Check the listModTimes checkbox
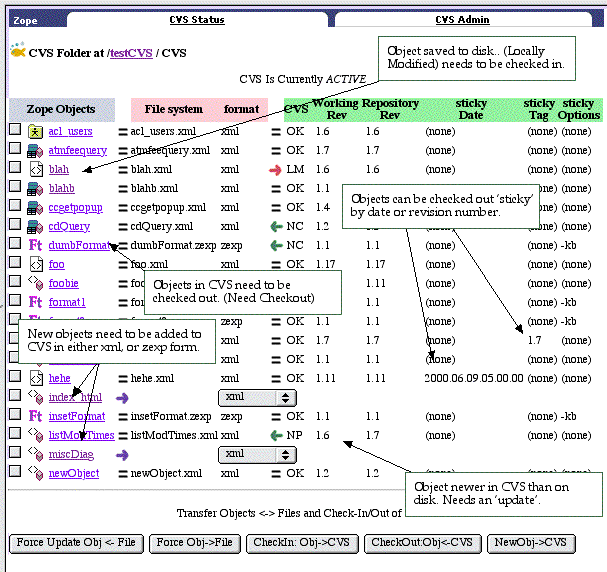This screenshot has width=607, height=572. pyautogui.click(x=15, y=433)
